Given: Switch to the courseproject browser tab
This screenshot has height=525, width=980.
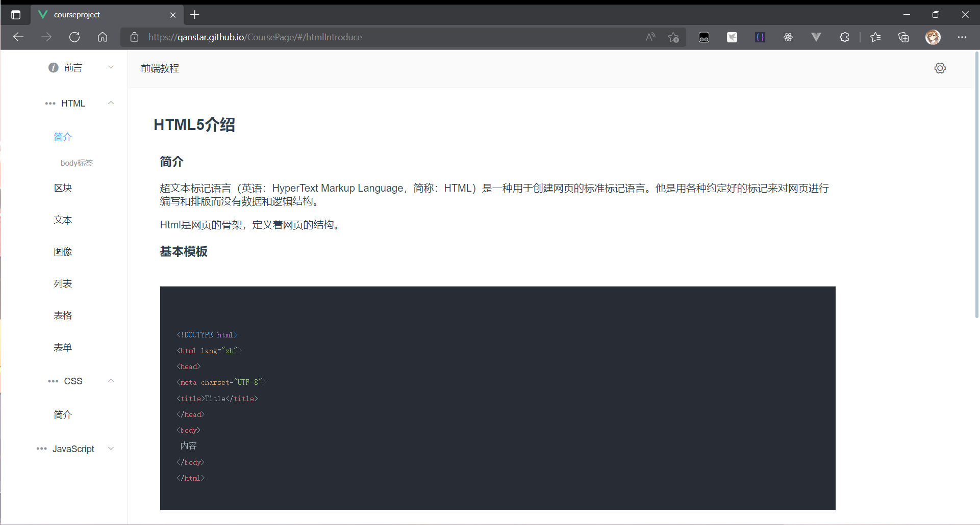Looking at the screenshot, I should click(x=92, y=15).
